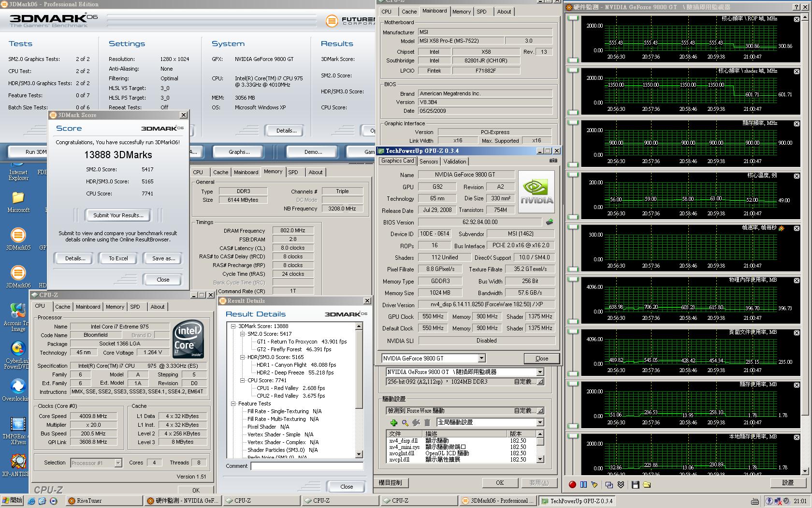Image resolution: width=812 pixels, height=508 pixels.
Task: Close the core temperature graph
Action: (x=797, y=176)
